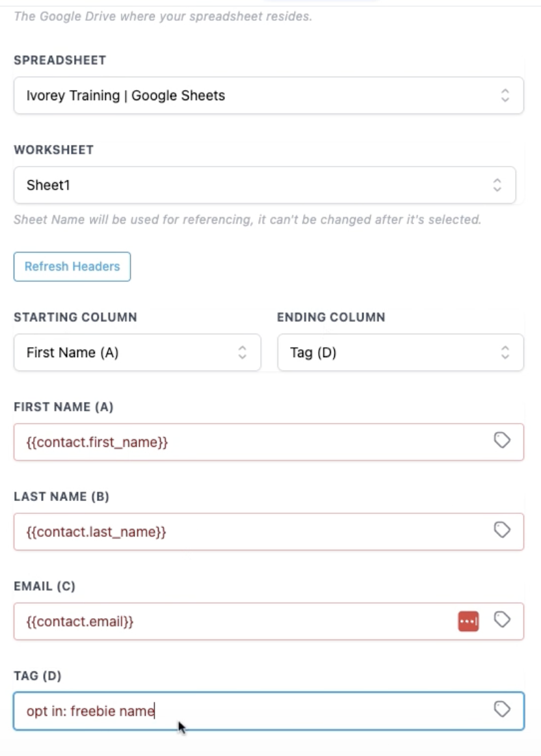Click into the Last Name (B) text field
The image size is (541, 756).
[x=247, y=532]
